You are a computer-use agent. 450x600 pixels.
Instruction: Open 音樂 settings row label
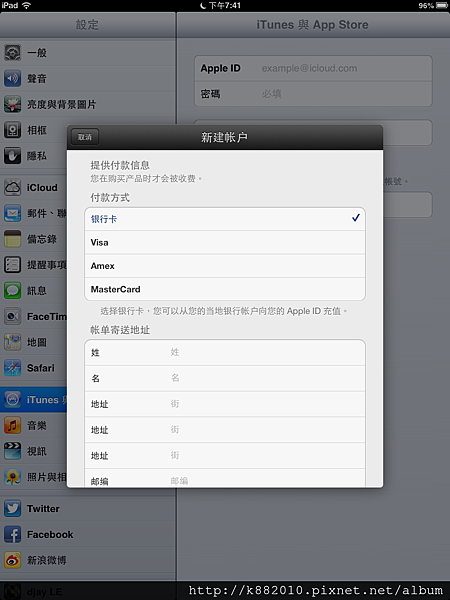point(37,426)
